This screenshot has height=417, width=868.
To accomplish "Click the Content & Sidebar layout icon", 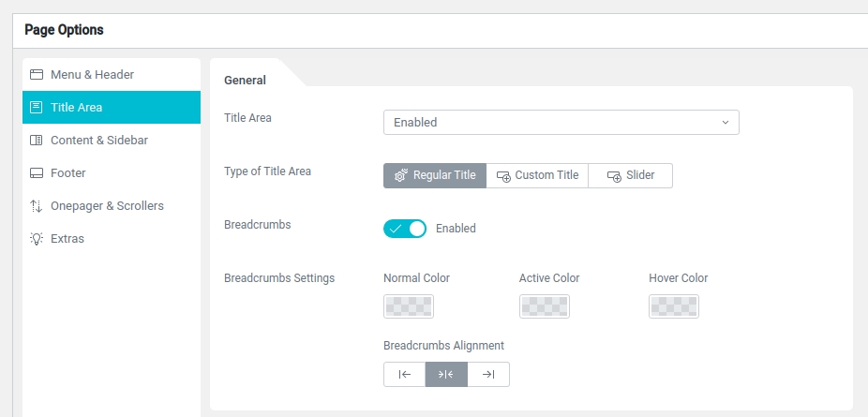I will [x=37, y=141].
